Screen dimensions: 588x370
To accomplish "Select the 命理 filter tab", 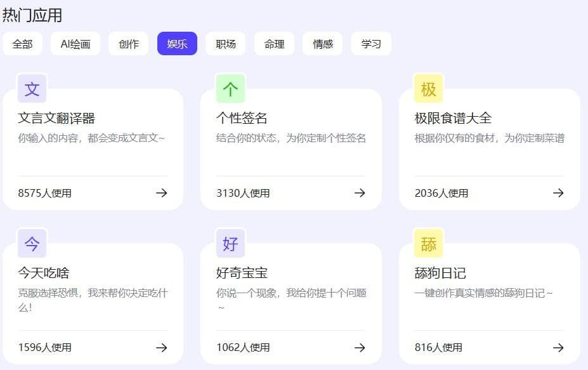I will coord(274,44).
